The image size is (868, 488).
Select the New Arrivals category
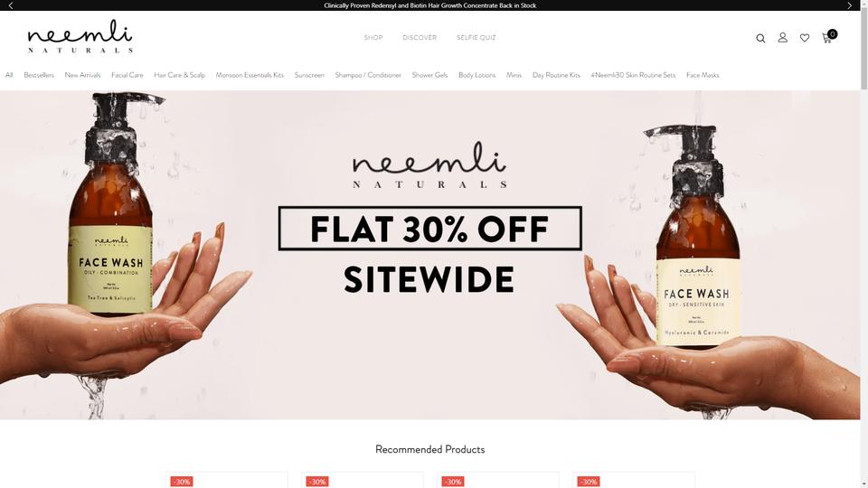coord(82,75)
